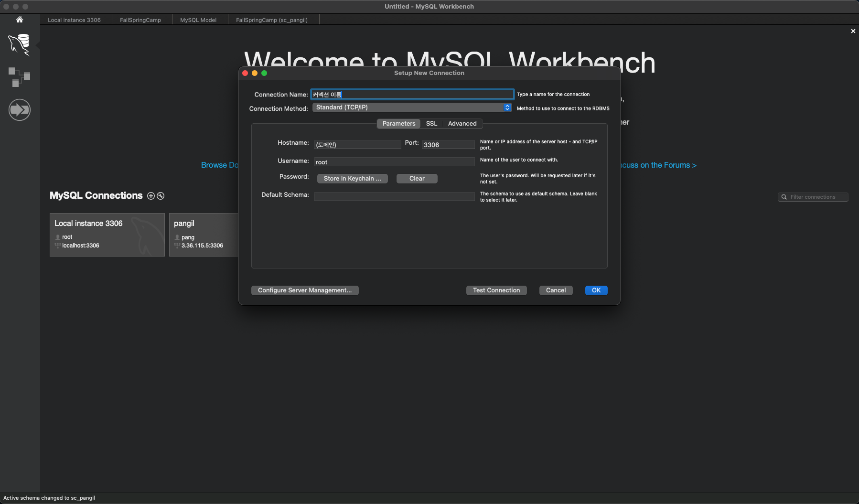
Task: Focus the Port field
Action: tap(449, 145)
